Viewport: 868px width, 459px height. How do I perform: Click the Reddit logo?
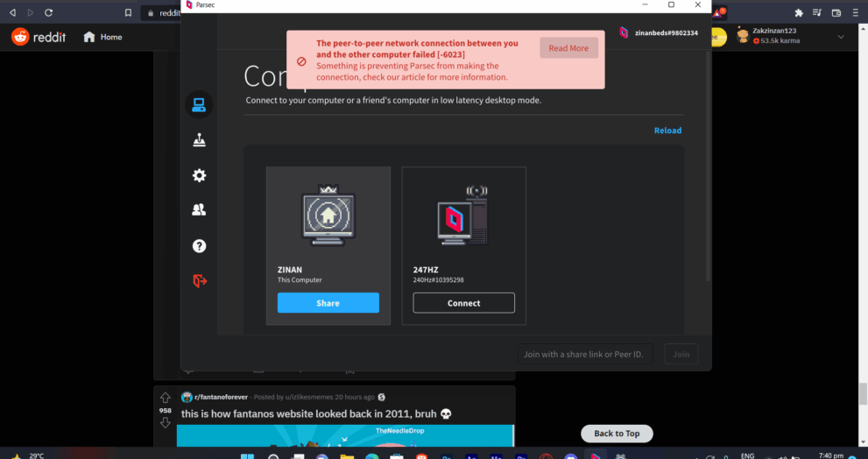tap(39, 37)
